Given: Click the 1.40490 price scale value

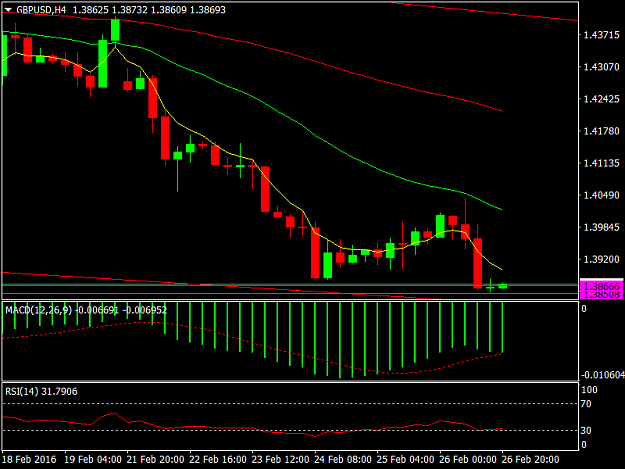Looking at the screenshot, I should point(601,195).
